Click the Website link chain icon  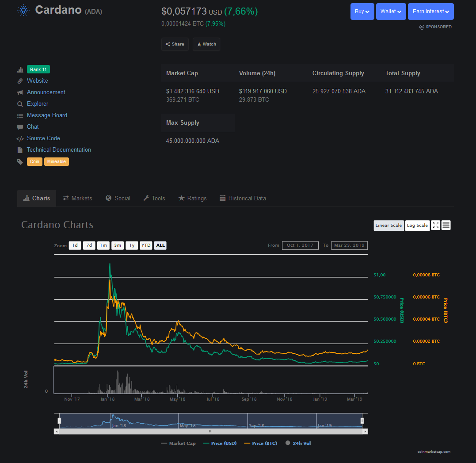pos(20,81)
